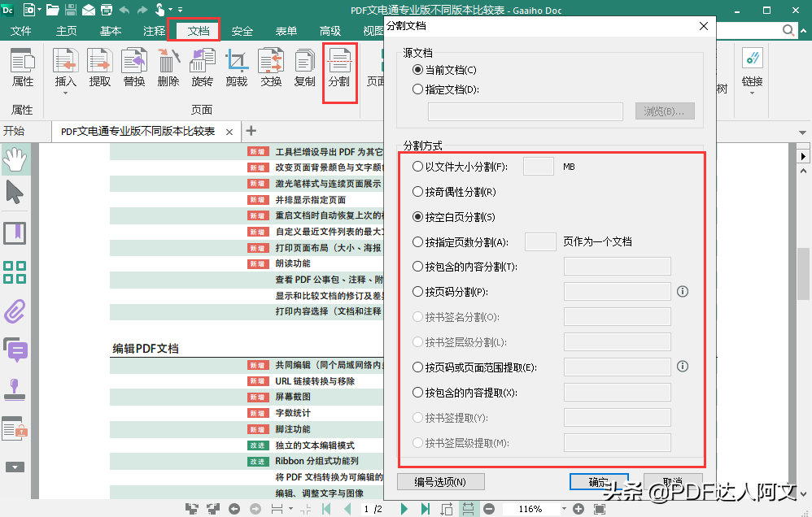
Task: Close the 分割文档 dialog
Action: click(703, 26)
